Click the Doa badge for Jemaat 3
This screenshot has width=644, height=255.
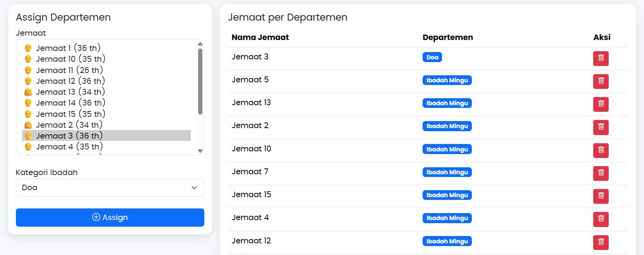[x=432, y=57]
